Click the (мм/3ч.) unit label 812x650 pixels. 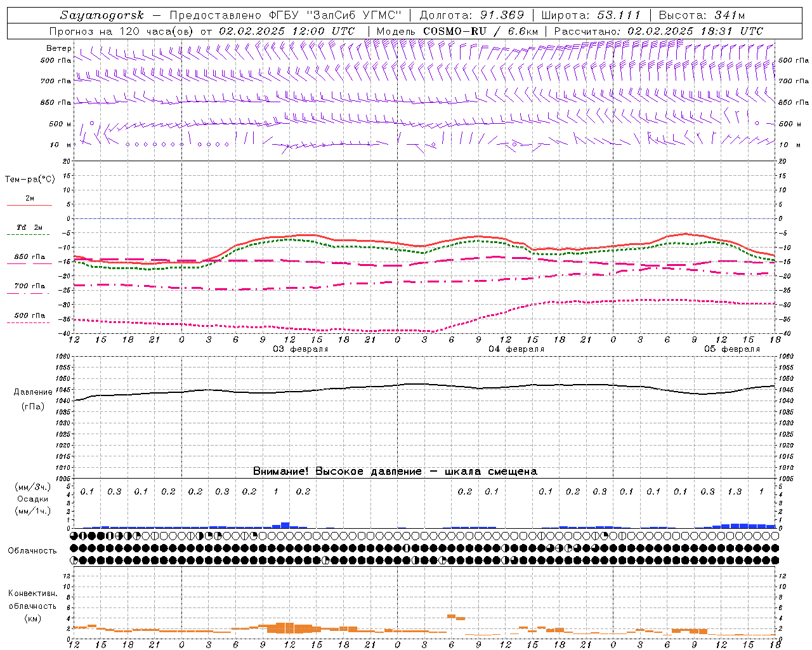[x=32, y=487]
